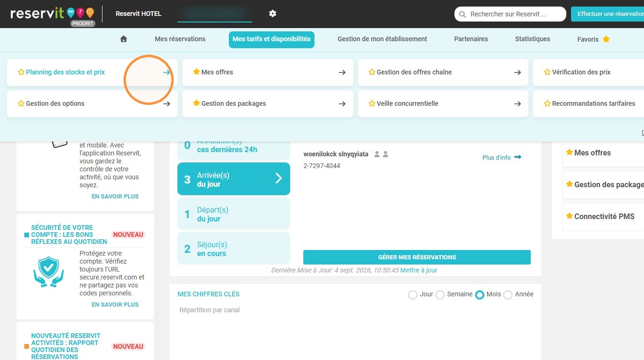Screen dimensions: 644x360
Task: Open the Partenaires menu
Action: click(x=471, y=39)
